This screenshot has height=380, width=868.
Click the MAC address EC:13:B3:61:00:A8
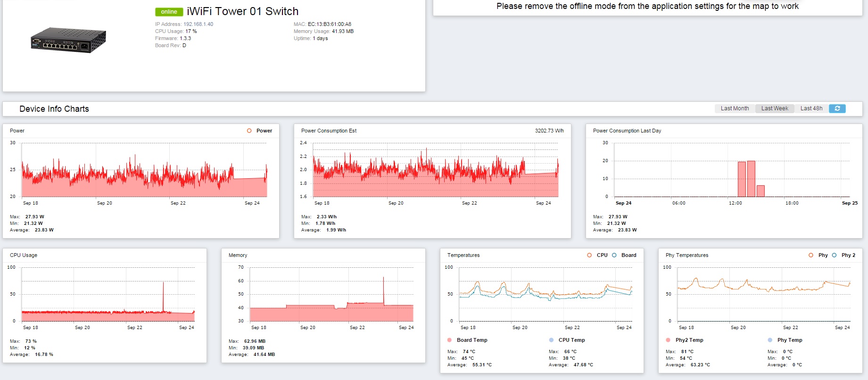click(x=330, y=24)
